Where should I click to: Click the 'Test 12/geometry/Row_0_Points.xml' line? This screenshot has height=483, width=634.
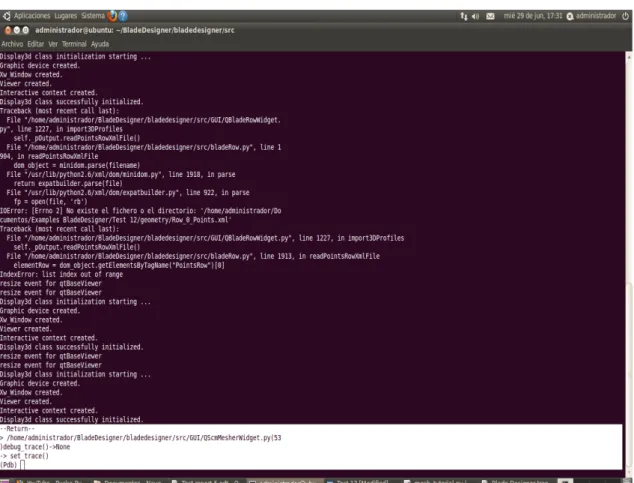(x=116, y=220)
